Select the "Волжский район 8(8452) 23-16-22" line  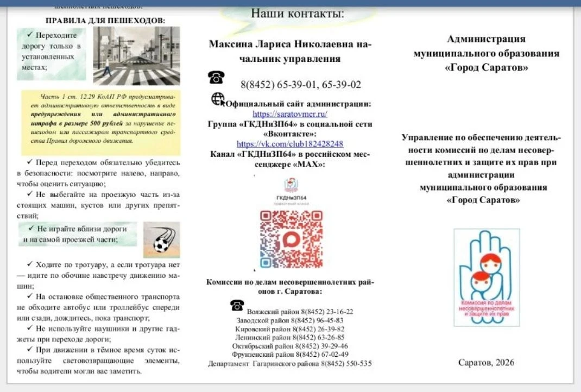(x=300, y=312)
